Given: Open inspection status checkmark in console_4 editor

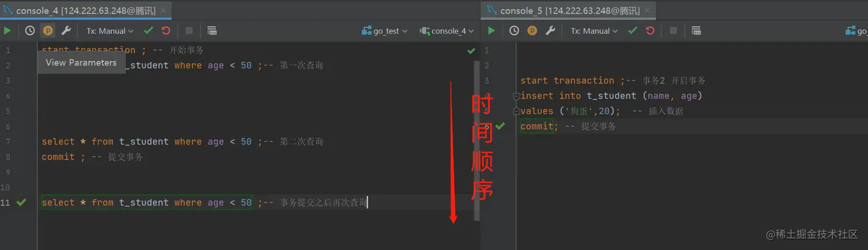Looking at the screenshot, I should pos(471,51).
